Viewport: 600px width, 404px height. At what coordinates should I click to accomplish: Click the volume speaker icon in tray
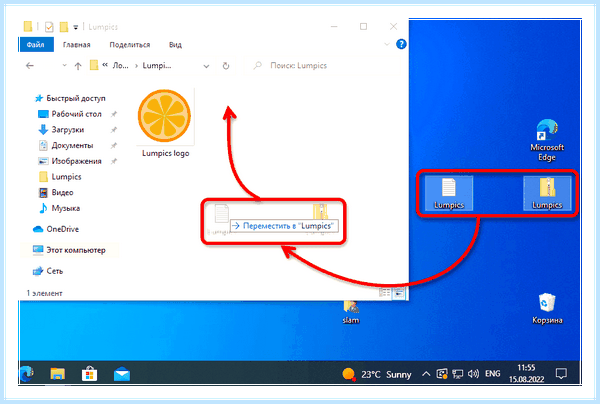point(473,373)
